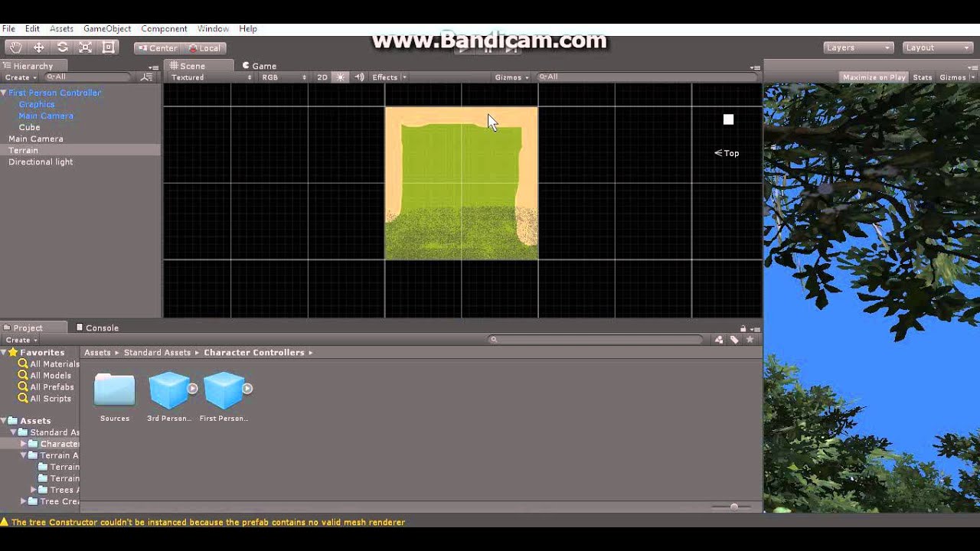
Task: Open the Layers dropdown
Action: pyautogui.click(x=858, y=47)
